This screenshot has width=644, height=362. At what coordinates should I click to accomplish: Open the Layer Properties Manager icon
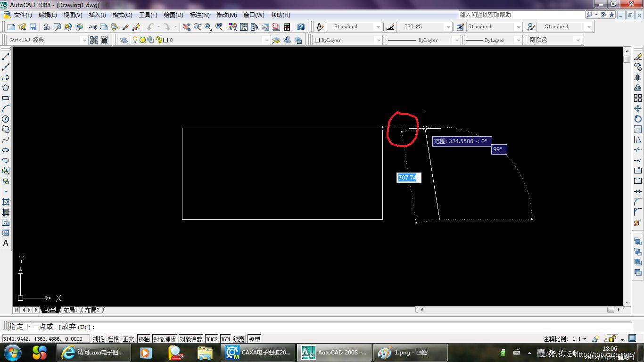click(124, 40)
